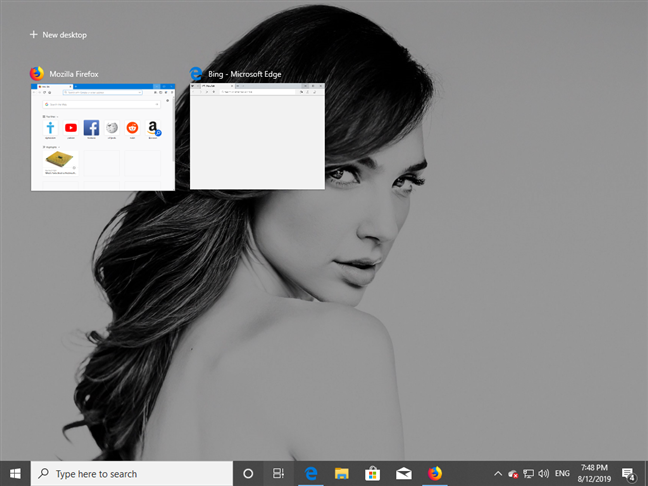Add a new virtual desktop
This screenshot has width=648, height=486.
point(58,35)
